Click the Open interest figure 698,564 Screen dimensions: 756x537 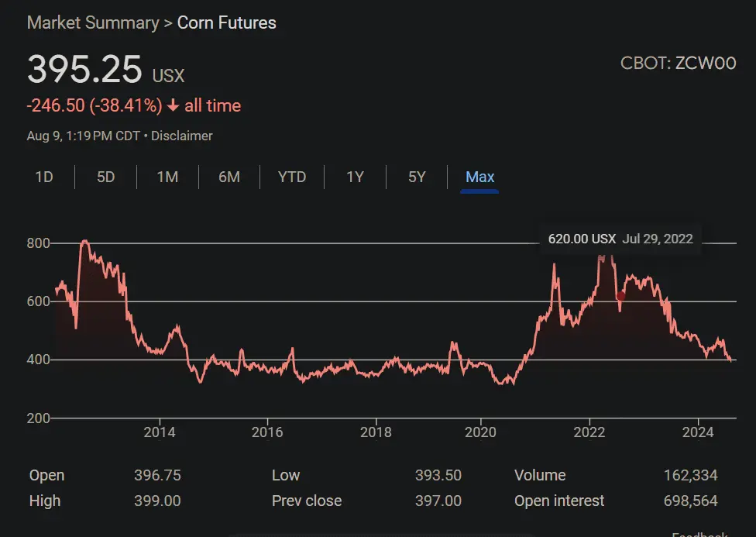(x=689, y=501)
